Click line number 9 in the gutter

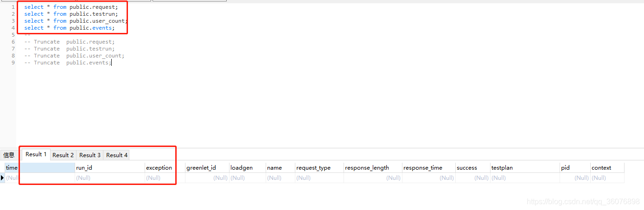[x=13, y=63]
